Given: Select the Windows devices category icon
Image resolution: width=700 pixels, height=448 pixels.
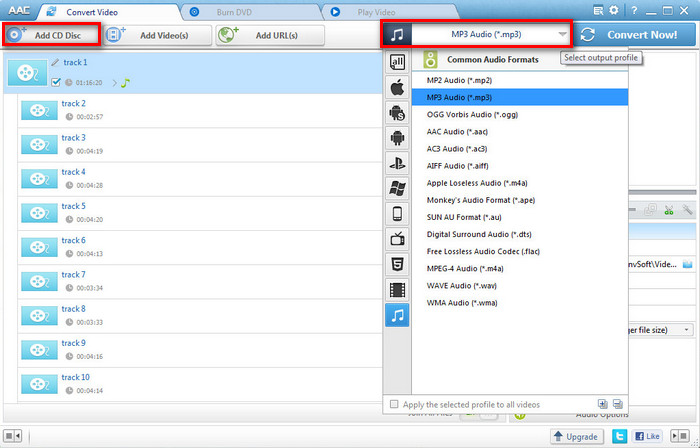Looking at the screenshot, I should 397,189.
